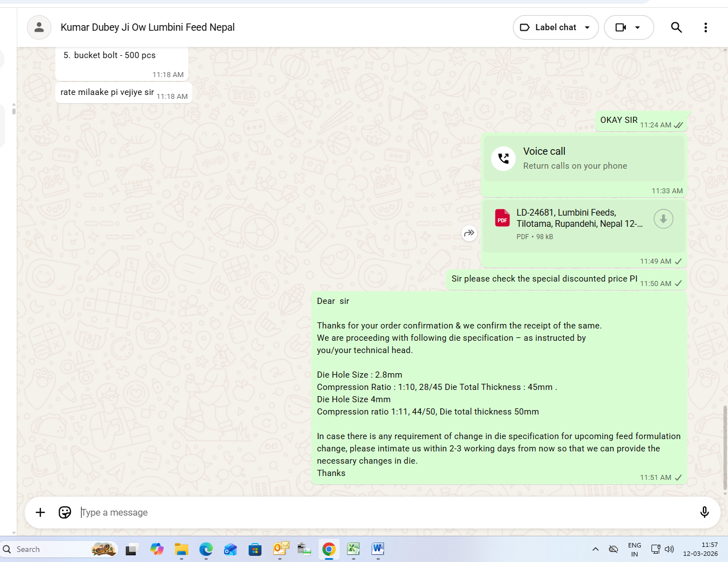
Task: Click the search magnifier icon in chat header
Action: point(676,27)
